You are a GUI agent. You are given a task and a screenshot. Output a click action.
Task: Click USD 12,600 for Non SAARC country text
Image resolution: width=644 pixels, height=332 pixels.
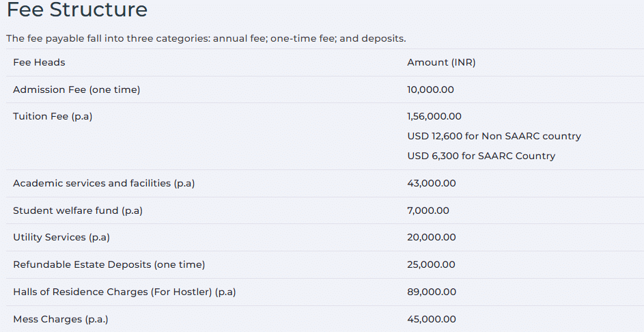click(x=494, y=136)
